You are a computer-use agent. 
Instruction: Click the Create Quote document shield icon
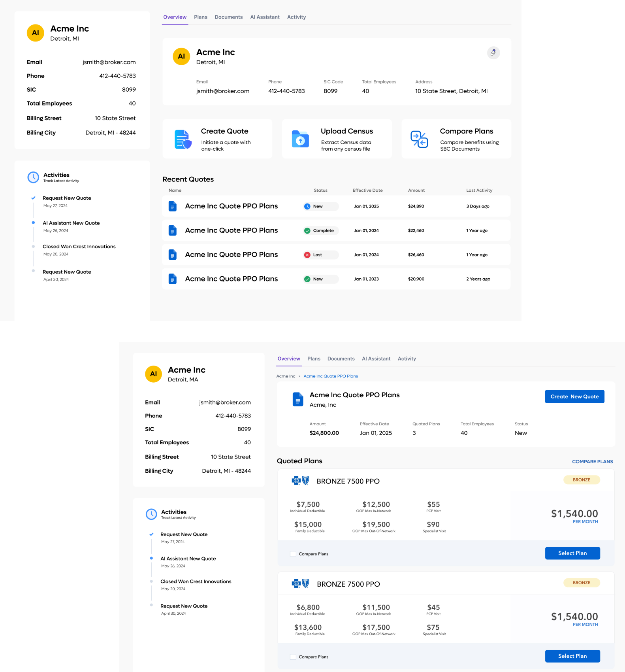tap(183, 140)
